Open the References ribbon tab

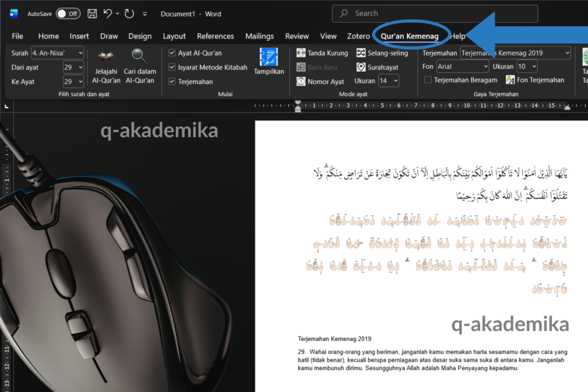pyautogui.click(x=215, y=36)
